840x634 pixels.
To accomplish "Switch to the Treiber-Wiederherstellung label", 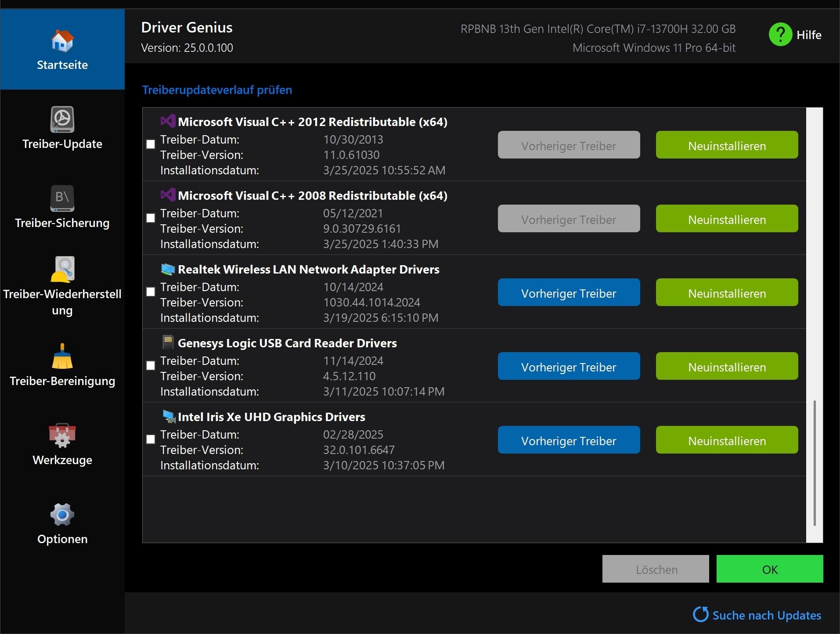I will (62, 302).
